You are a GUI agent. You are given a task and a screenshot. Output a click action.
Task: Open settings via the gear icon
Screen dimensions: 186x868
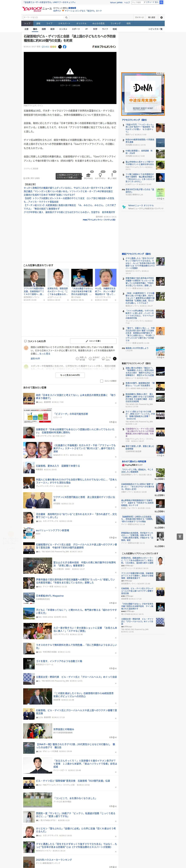pos(161,17)
